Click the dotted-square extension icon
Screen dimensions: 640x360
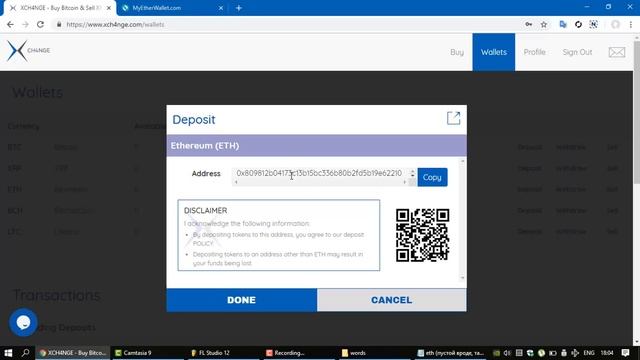click(593, 24)
